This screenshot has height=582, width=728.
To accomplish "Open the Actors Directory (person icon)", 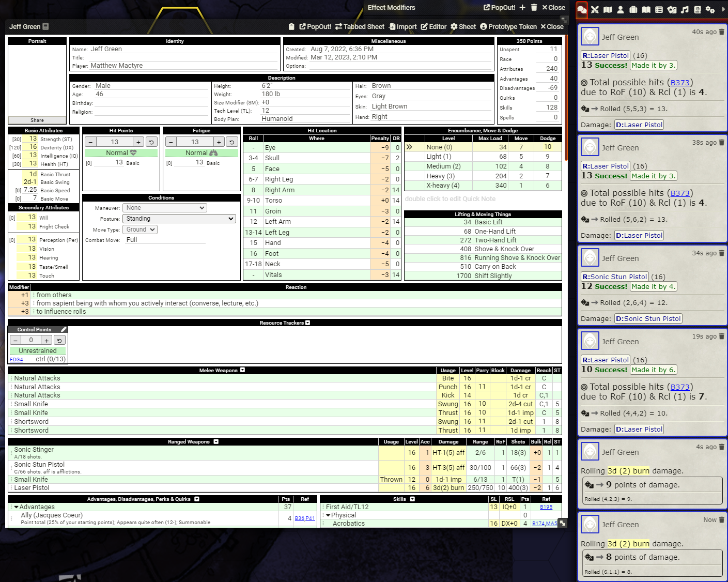I will point(619,9).
